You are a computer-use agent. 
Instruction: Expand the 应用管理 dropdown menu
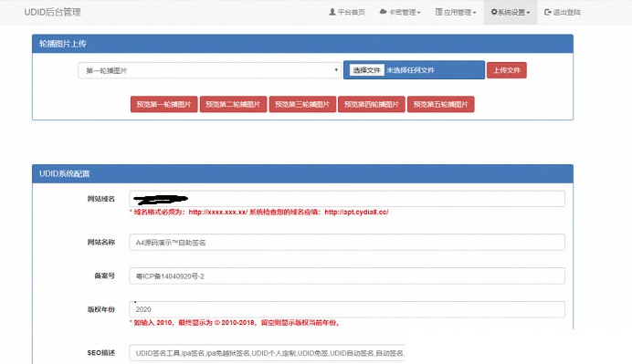pyautogui.click(x=456, y=12)
